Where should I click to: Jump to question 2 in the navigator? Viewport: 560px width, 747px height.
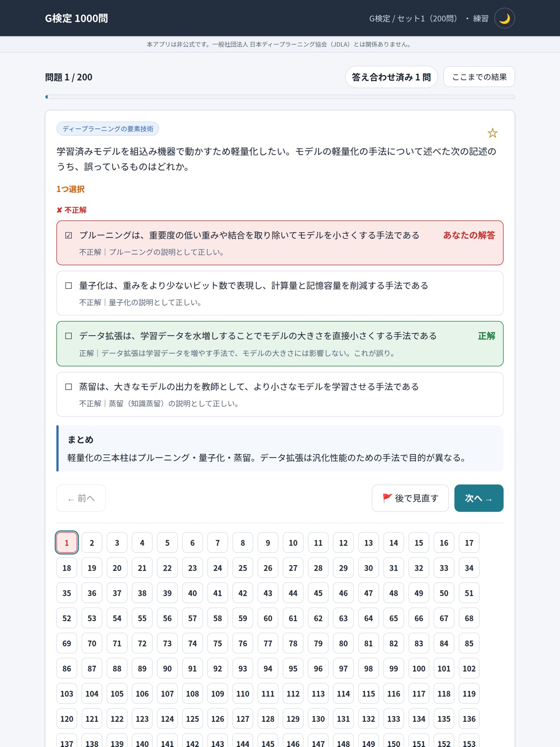pyautogui.click(x=92, y=543)
